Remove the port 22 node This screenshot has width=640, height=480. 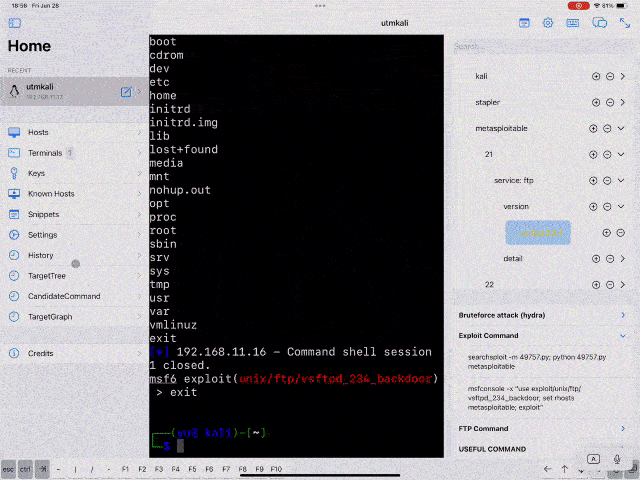[x=610, y=285]
